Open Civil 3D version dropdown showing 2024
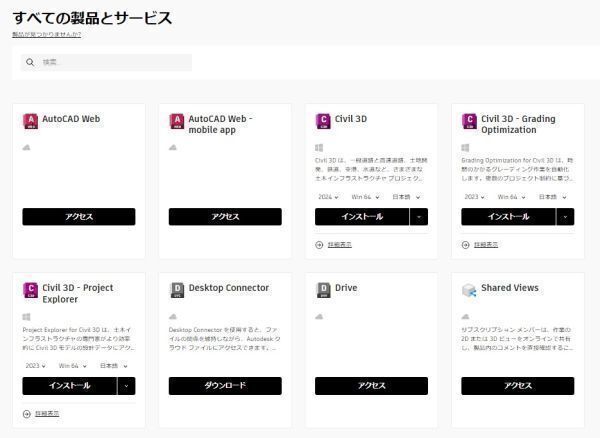 (328, 197)
